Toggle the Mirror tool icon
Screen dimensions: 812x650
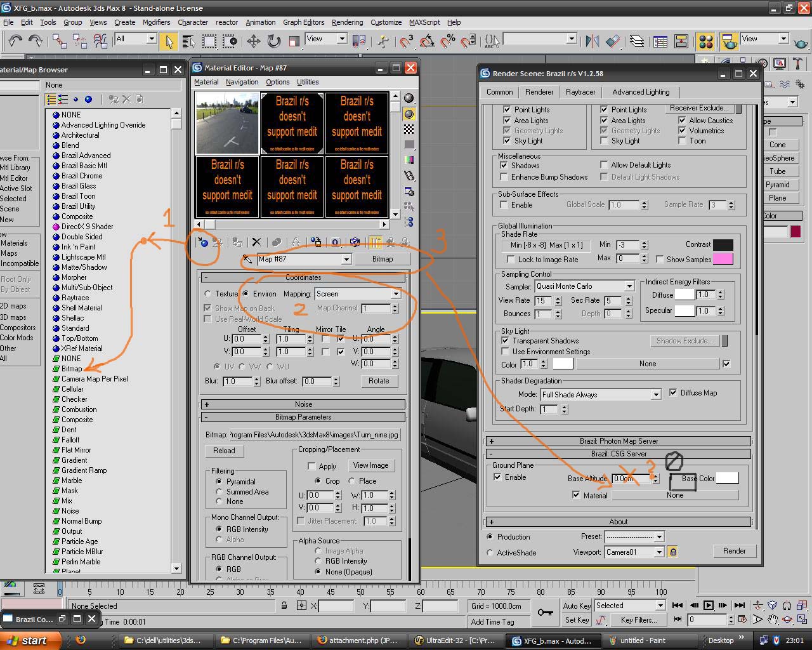click(x=593, y=41)
